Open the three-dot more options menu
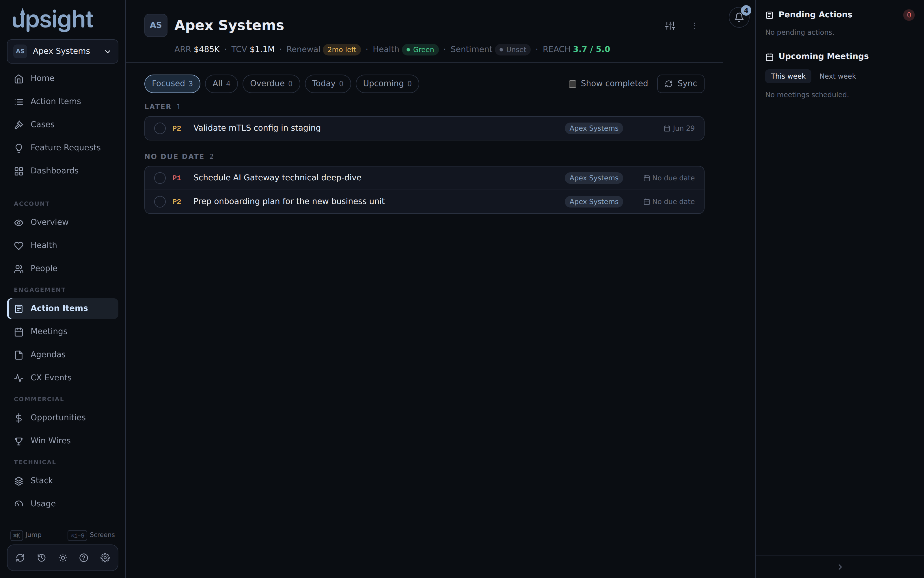Viewport: 924px width, 578px height. [x=694, y=26]
